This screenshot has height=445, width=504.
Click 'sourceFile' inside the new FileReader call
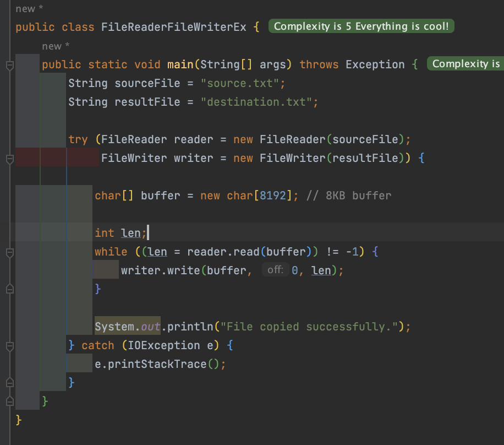point(365,139)
